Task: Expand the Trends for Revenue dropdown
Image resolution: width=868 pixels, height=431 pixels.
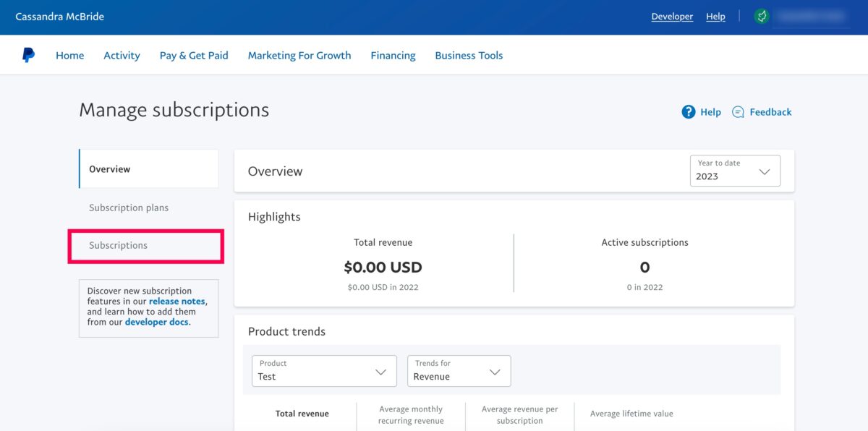Action: pos(459,371)
